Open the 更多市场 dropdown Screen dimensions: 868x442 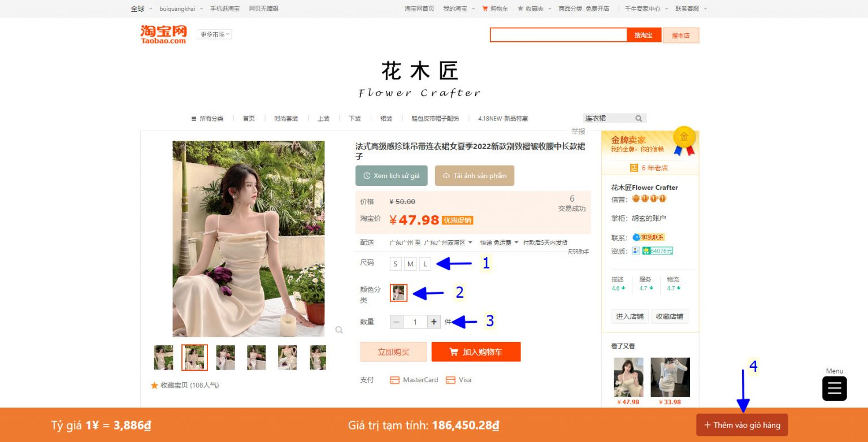pyautogui.click(x=214, y=34)
